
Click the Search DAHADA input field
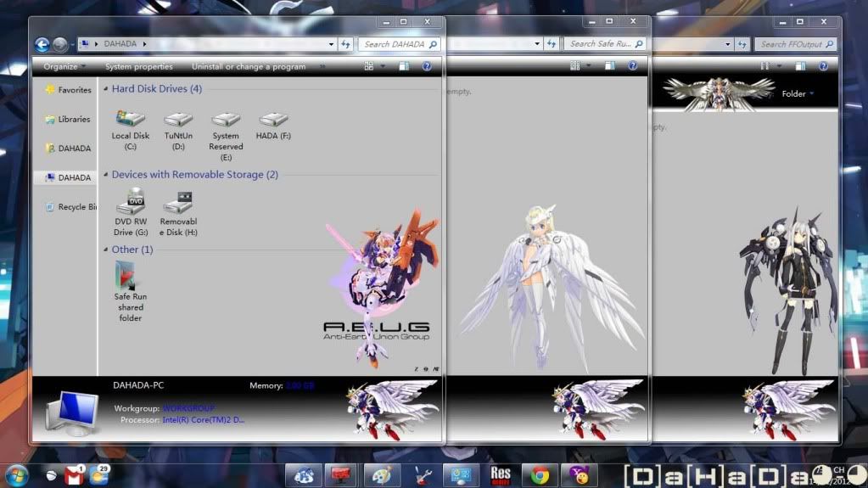[x=395, y=44]
